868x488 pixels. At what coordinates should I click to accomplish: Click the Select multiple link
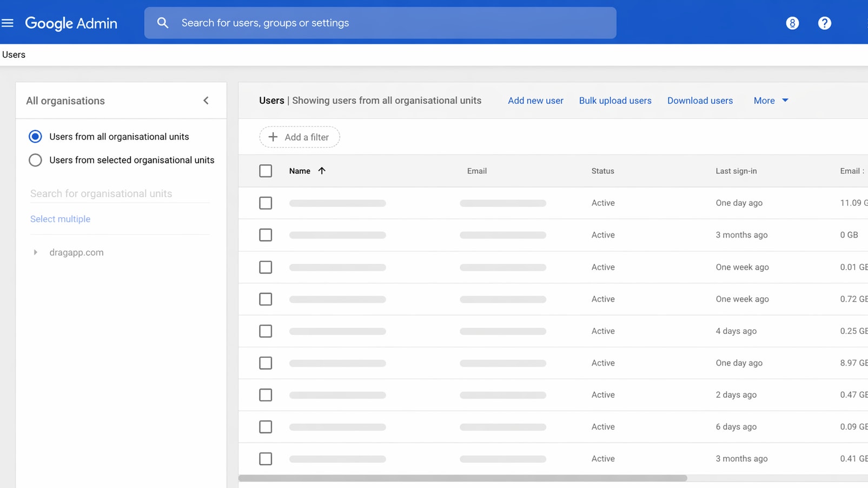pos(60,219)
